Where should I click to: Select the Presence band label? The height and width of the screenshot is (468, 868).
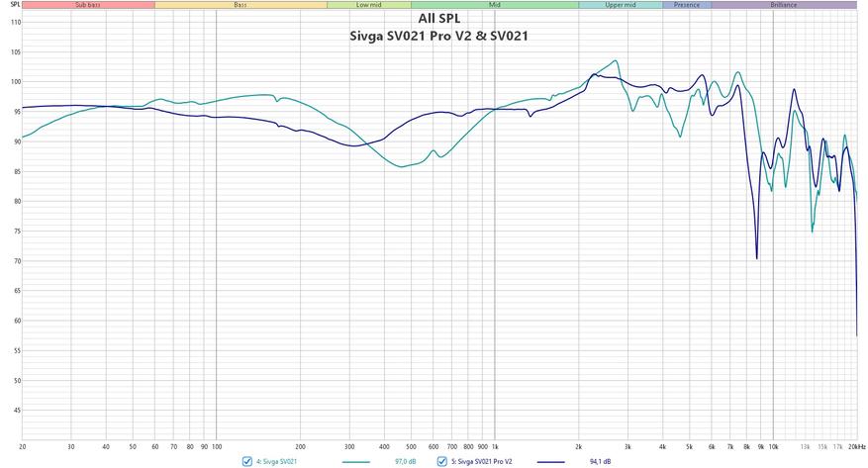click(x=687, y=5)
